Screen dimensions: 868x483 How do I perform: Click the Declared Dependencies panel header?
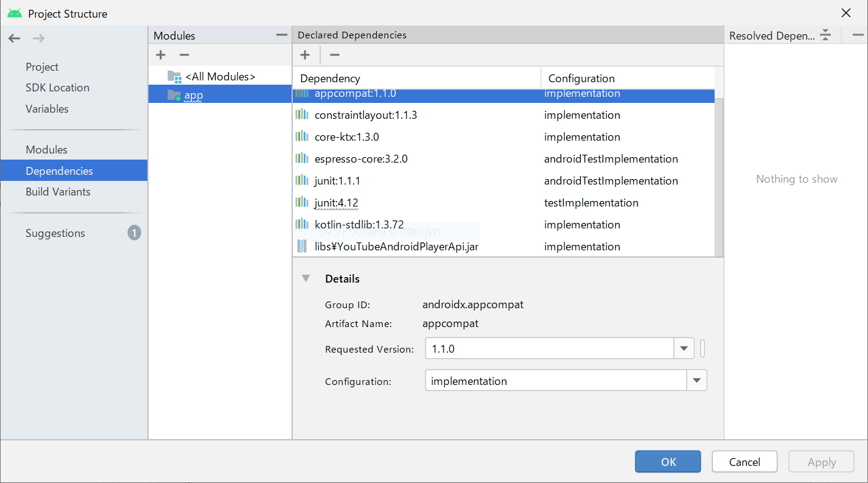[508, 35]
